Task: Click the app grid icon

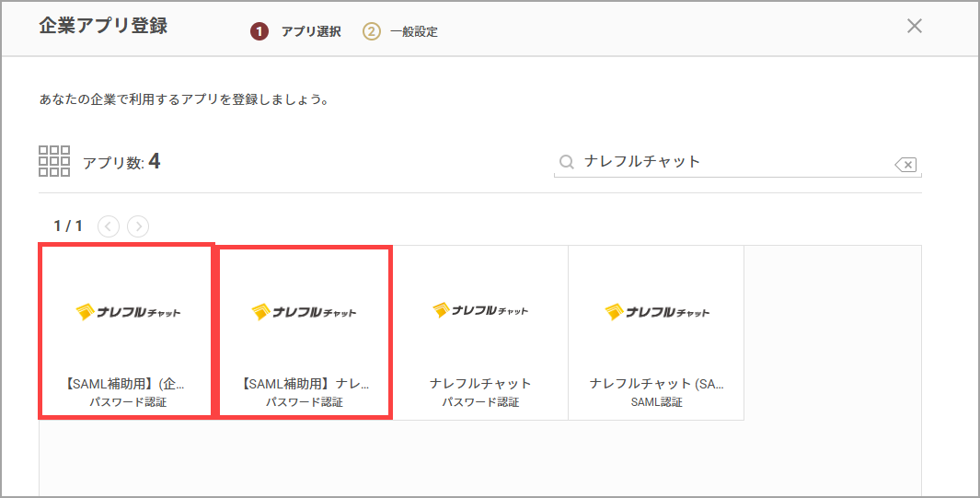Action: (x=54, y=161)
